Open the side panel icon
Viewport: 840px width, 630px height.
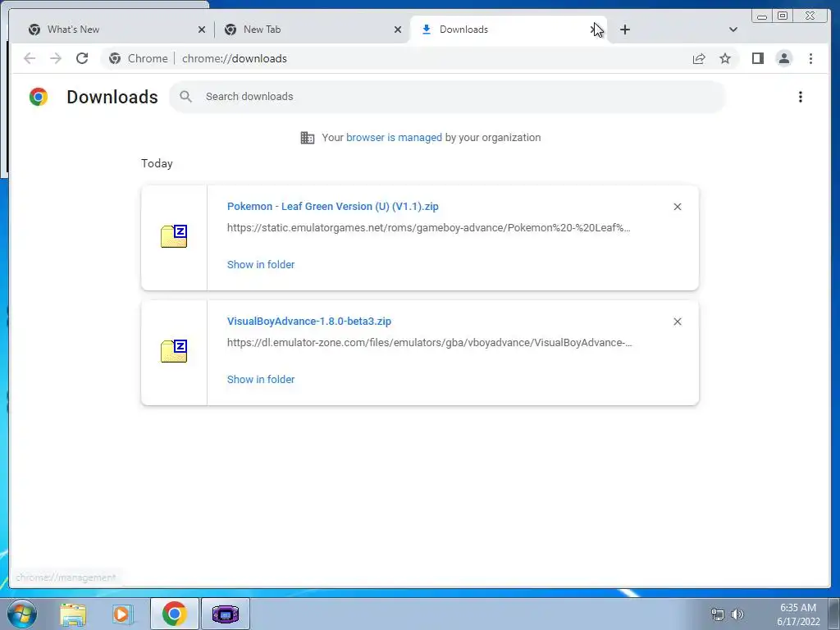[x=757, y=58]
